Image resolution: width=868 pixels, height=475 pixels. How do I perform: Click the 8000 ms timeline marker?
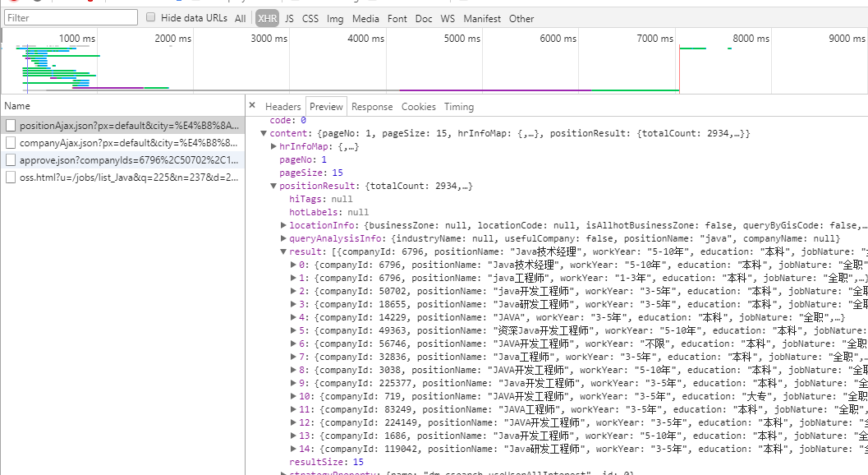pos(751,39)
